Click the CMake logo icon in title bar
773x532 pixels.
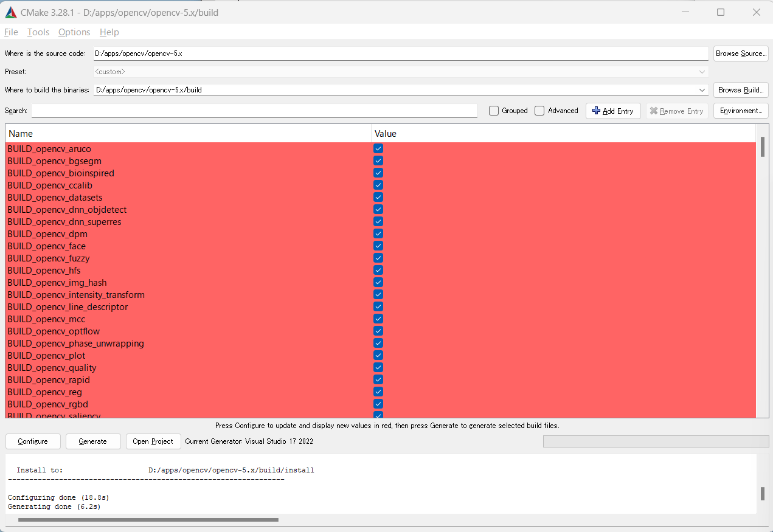coord(10,12)
